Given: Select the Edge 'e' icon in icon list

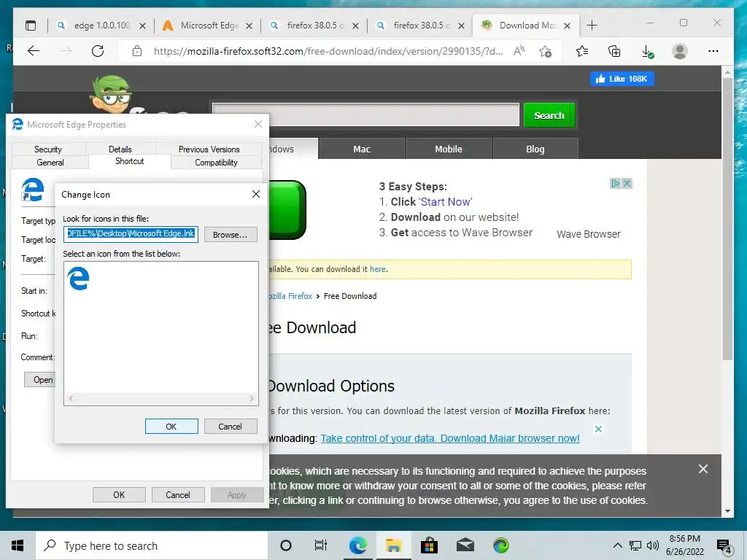Looking at the screenshot, I should [x=78, y=279].
